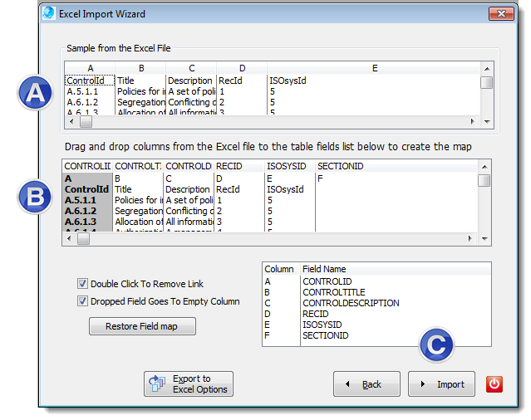The width and height of the screenshot is (531, 420).
Task: Click the SECTIONID header in mapping grid
Action: 396,166
